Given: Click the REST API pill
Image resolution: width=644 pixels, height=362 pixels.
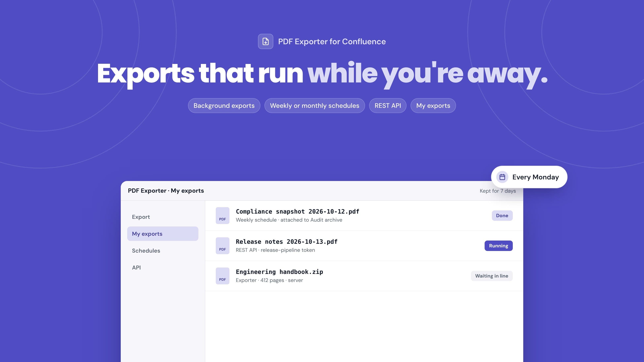Looking at the screenshot, I should (x=388, y=106).
